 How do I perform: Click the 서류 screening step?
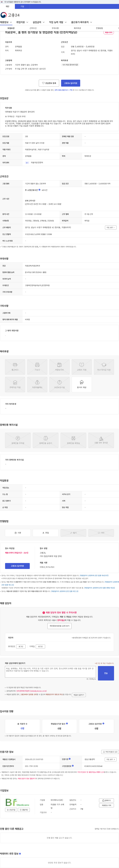tap(18, 533)
